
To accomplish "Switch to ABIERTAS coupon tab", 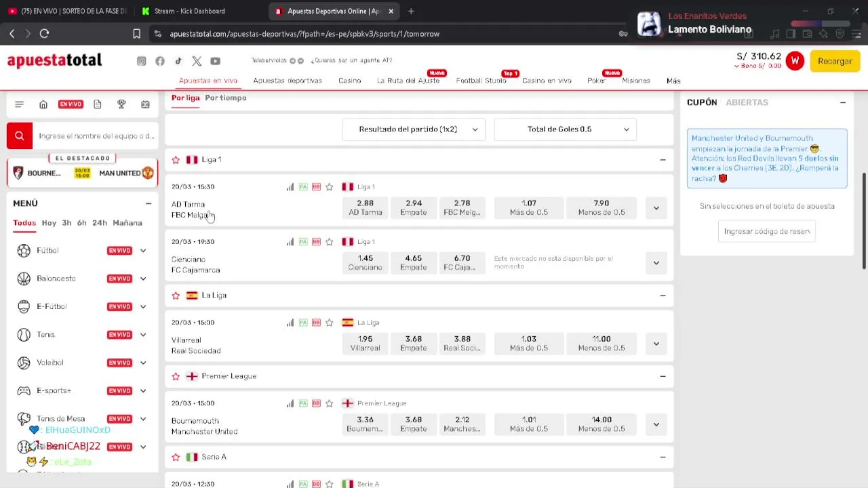I will pyautogui.click(x=747, y=102).
